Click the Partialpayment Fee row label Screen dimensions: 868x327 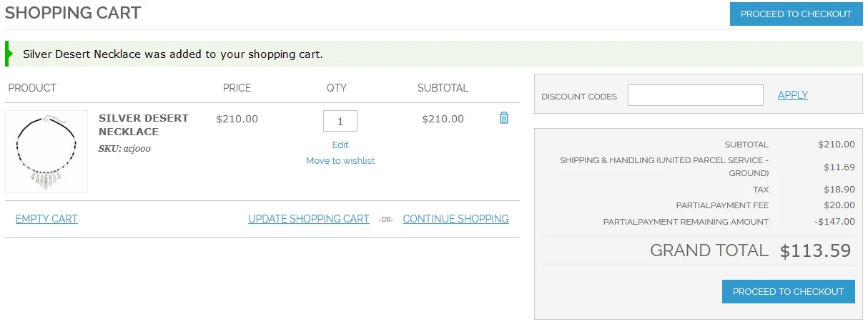(722, 205)
